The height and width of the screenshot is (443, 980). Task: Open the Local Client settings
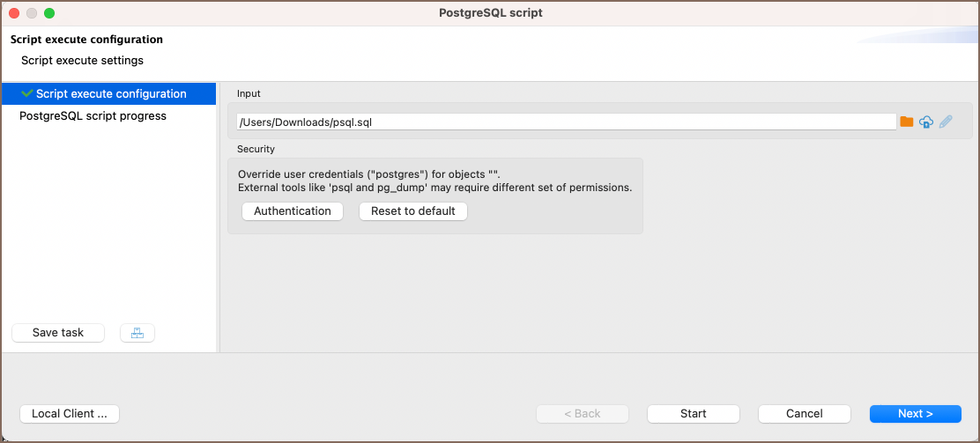click(x=70, y=414)
